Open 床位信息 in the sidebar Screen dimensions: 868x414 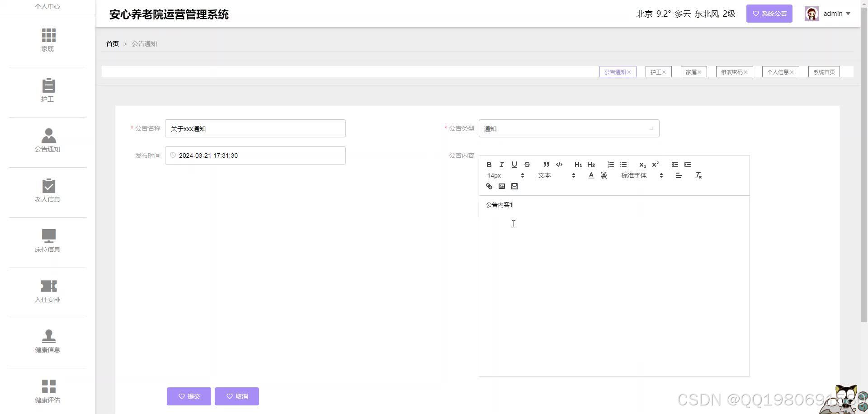click(x=47, y=241)
